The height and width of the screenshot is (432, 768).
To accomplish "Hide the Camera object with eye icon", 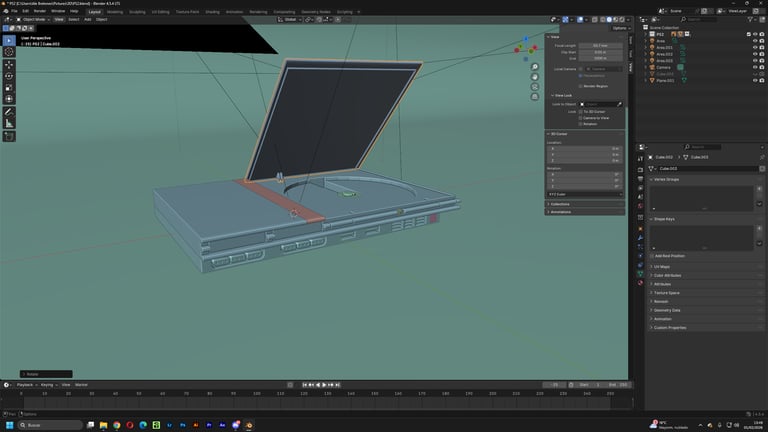I will 755,68.
